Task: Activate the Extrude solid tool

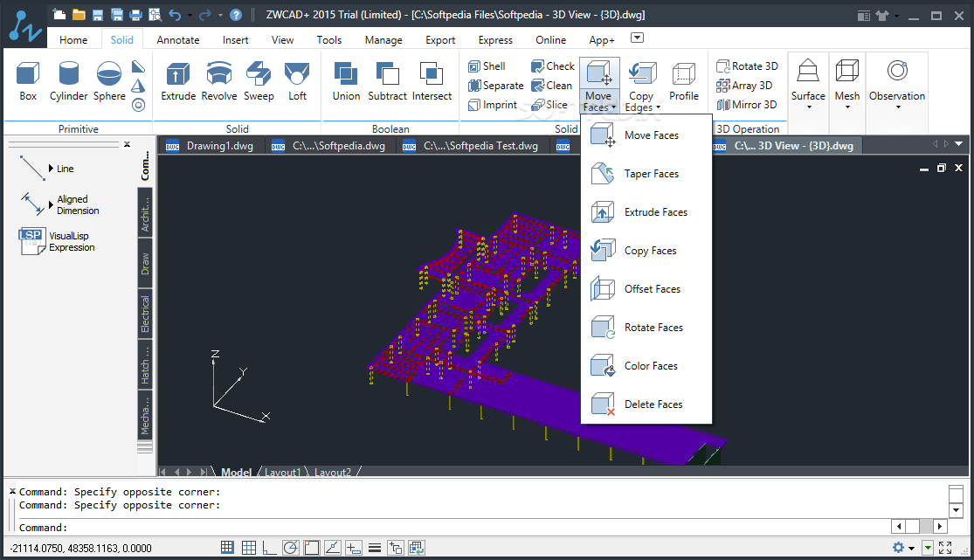Action: 178,81
